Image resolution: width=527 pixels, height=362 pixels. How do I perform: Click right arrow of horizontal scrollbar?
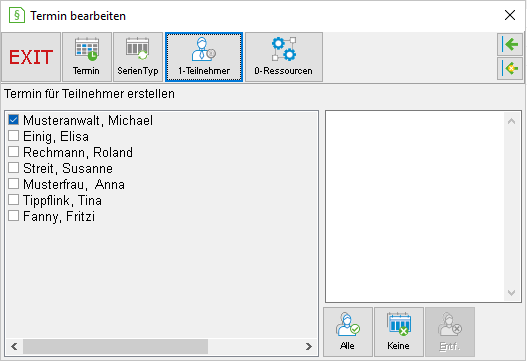(309, 347)
